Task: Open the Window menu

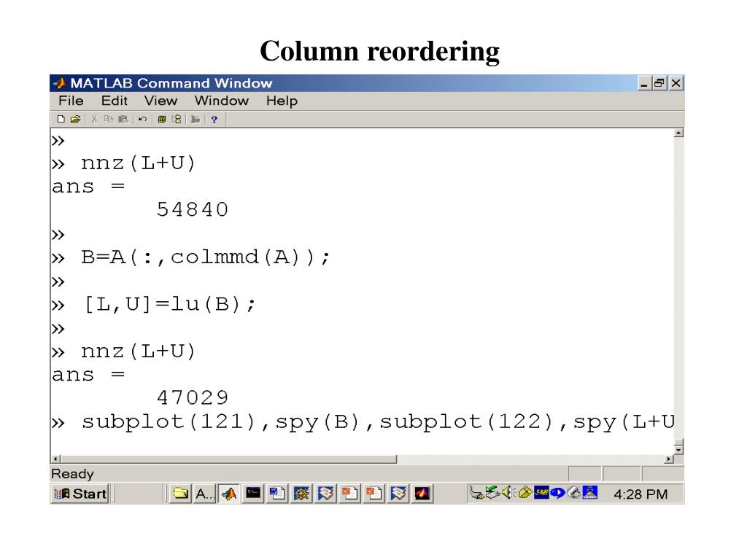Action: pyautogui.click(x=222, y=101)
